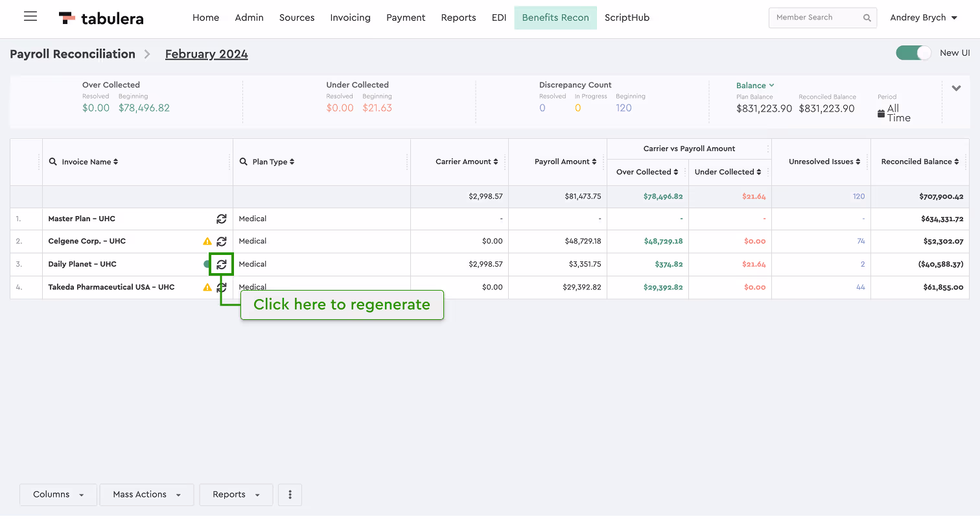Click the 120 total unresolved issues
Image resolution: width=980 pixels, height=519 pixels.
click(x=859, y=197)
